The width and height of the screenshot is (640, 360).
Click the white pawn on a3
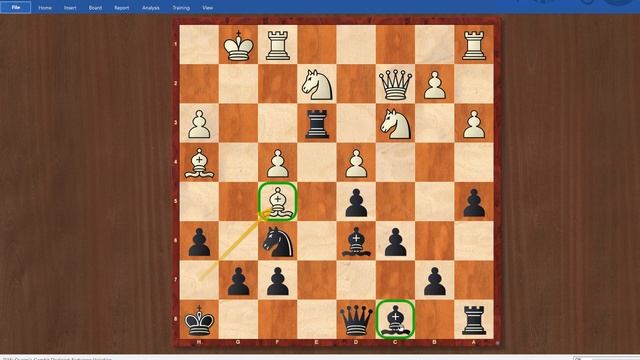[x=474, y=124]
